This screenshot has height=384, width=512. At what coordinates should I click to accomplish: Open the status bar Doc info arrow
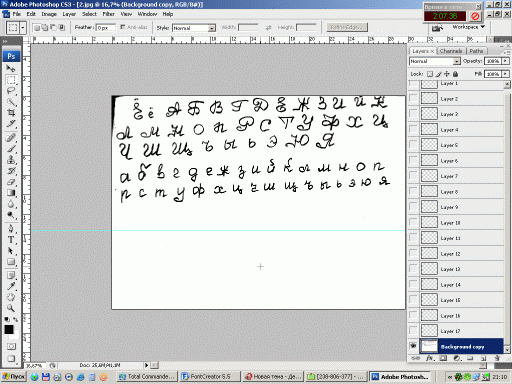(146, 365)
